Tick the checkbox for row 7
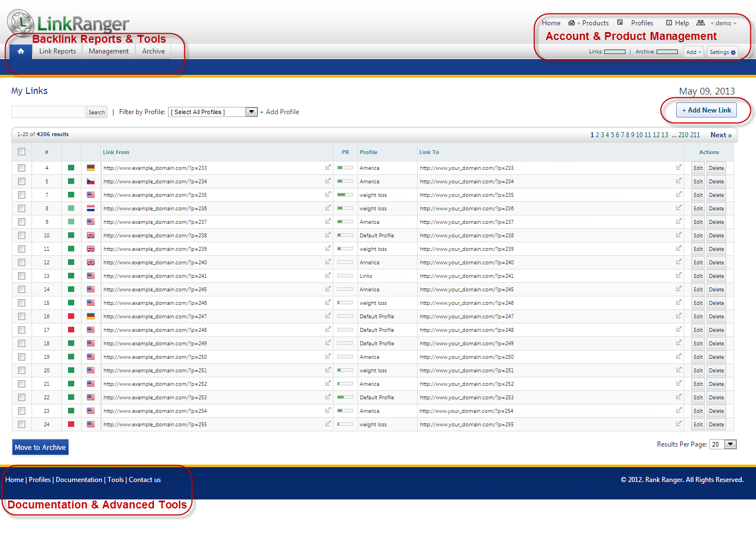Screen dimensions: 756x545 pyautogui.click(x=21, y=195)
